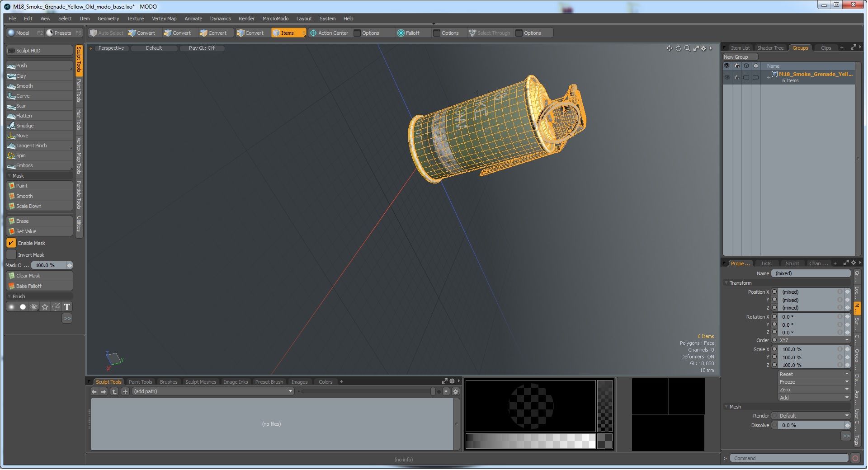Toggle Rotation X channel keyframe dot

point(774,317)
